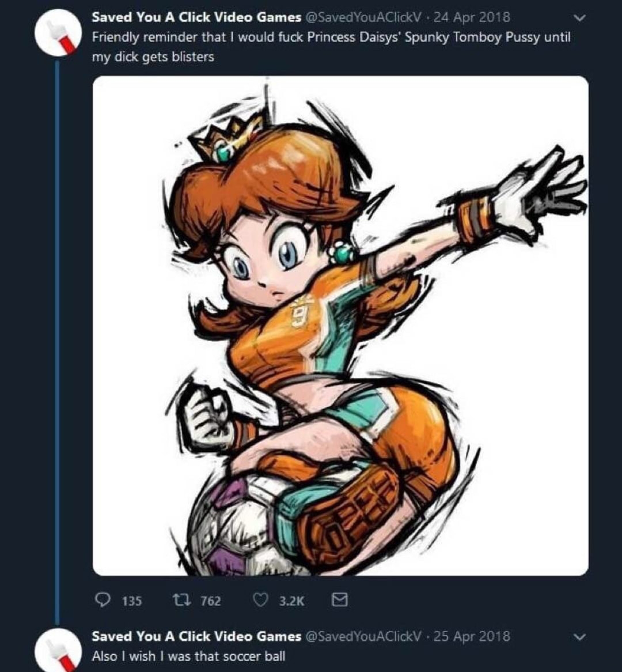Open the 24 Apr 2018 timestamp
Viewport: 622px width, 672px height.
[471, 17]
